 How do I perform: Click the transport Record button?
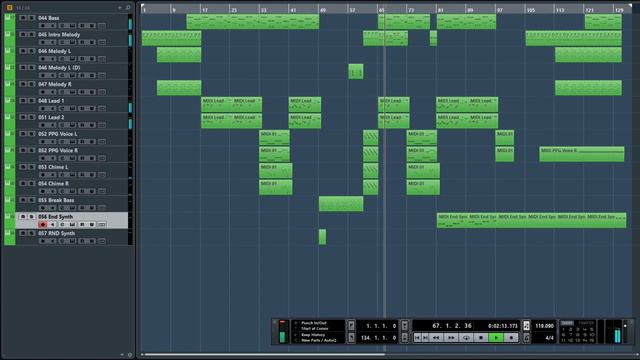[x=511, y=338]
